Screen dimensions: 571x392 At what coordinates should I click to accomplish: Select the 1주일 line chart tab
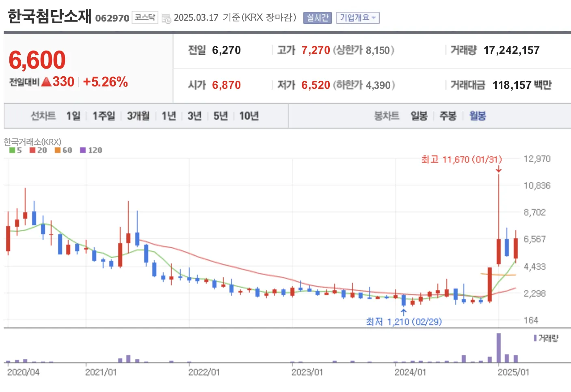pyautogui.click(x=104, y=116)
